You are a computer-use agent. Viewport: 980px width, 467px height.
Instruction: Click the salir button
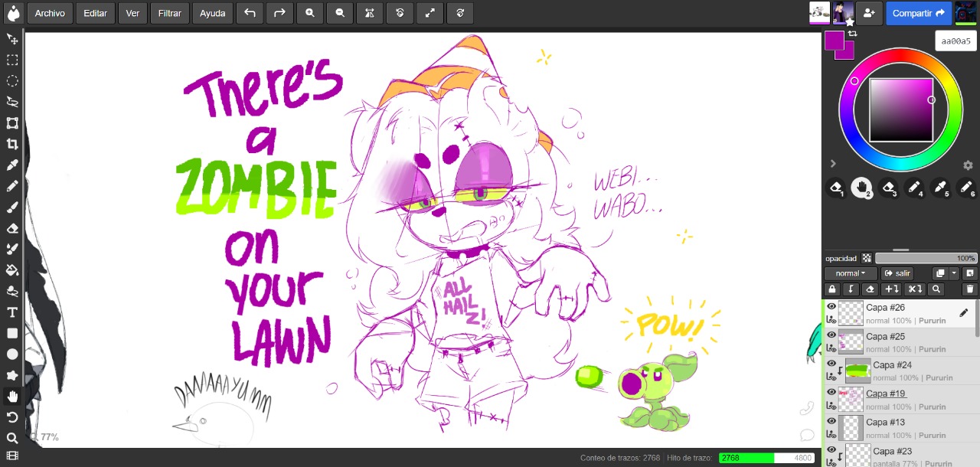click(897, 273)
